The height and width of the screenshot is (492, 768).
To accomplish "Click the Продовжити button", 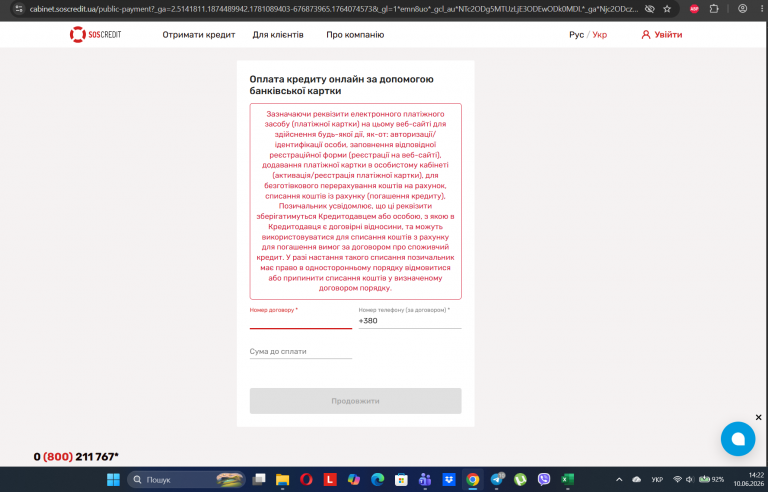I will [356, 401].
